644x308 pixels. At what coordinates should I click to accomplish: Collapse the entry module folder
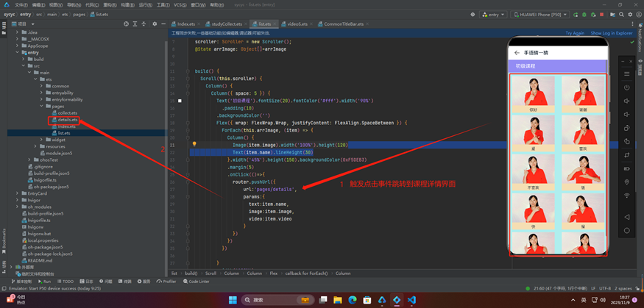pyautogui.click(x=17, y=52)
